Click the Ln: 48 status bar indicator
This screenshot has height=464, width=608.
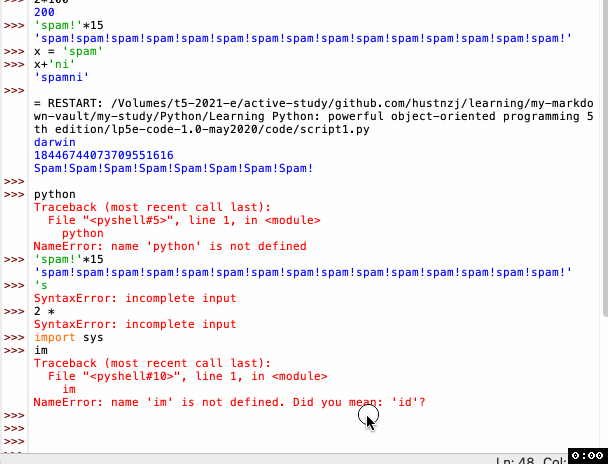(x=515, y=461)
